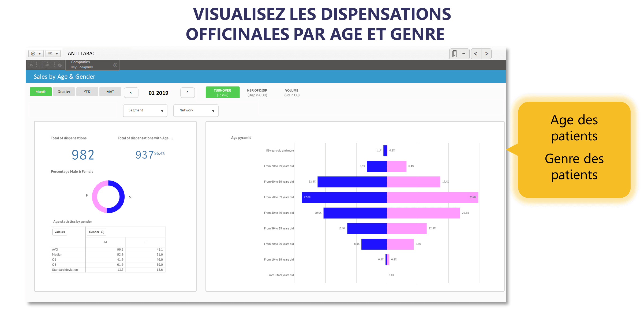Clear all selections icon
This screenshot has width=644, height=312.
[58, 65]
